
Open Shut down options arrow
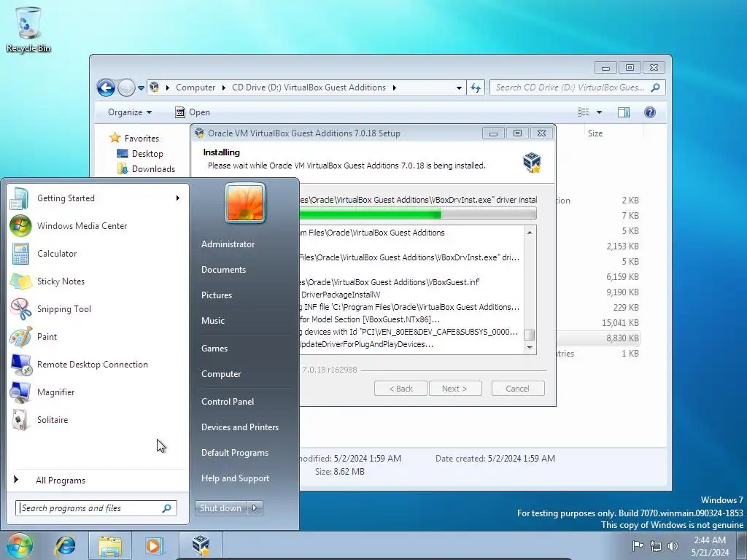click(255, 508)
